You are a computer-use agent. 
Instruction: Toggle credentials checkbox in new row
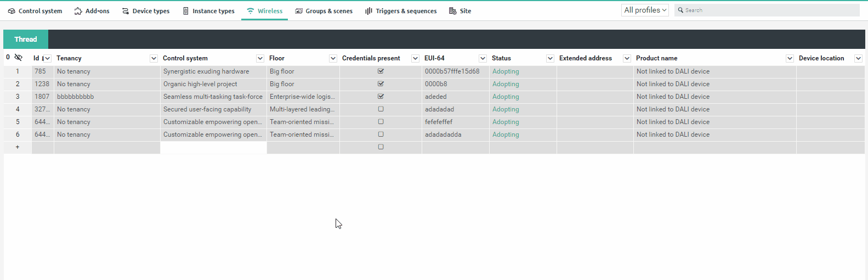point(381,147)
